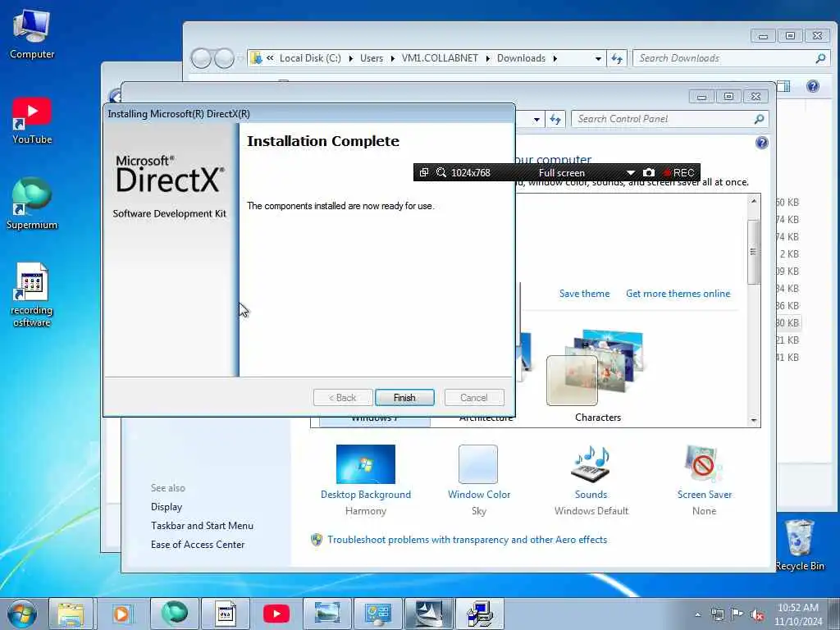Open Desktop Background settings
The image size is (840, 630).
pos(366,479)
